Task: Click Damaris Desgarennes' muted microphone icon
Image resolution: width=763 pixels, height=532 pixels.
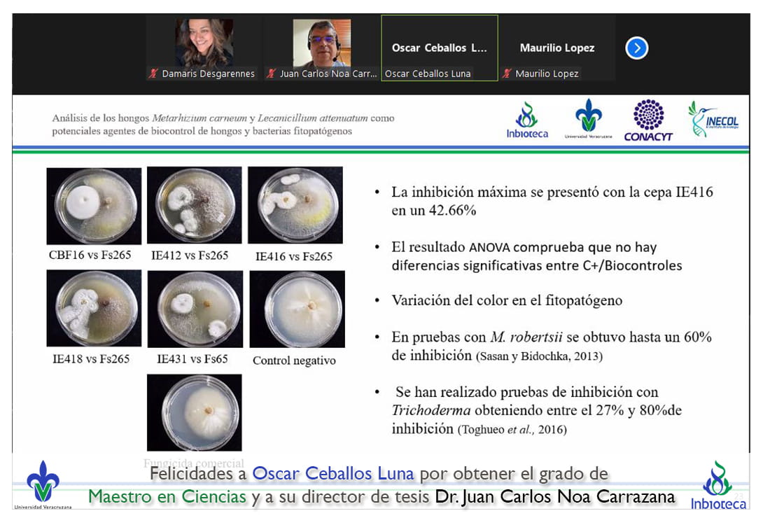Action: pos(153,73)
